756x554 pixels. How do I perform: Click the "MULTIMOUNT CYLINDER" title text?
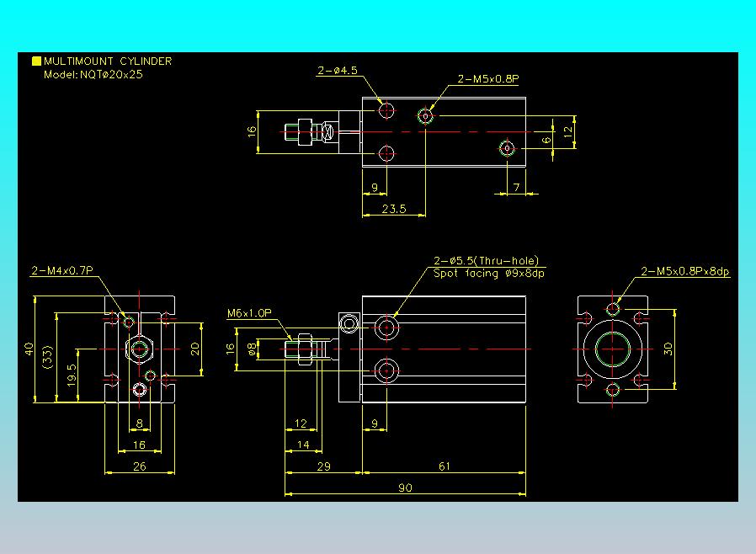pyautogui.click(x=108, y=61)
